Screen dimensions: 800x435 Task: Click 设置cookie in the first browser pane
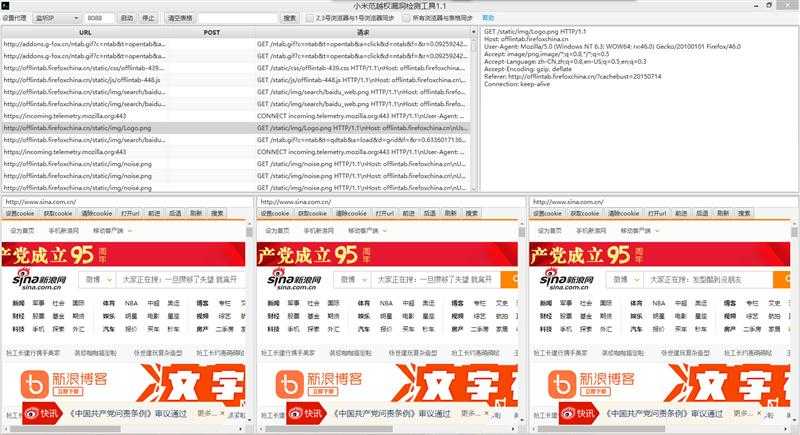[20, 213]
